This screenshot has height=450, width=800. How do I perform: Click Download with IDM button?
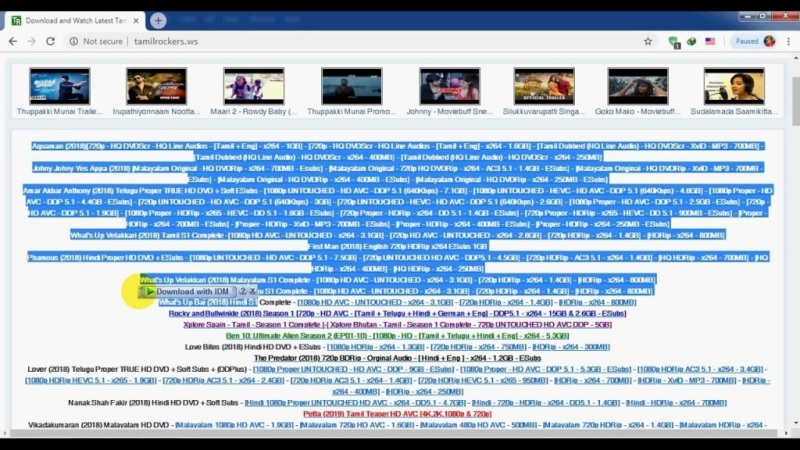coord(188,291)
